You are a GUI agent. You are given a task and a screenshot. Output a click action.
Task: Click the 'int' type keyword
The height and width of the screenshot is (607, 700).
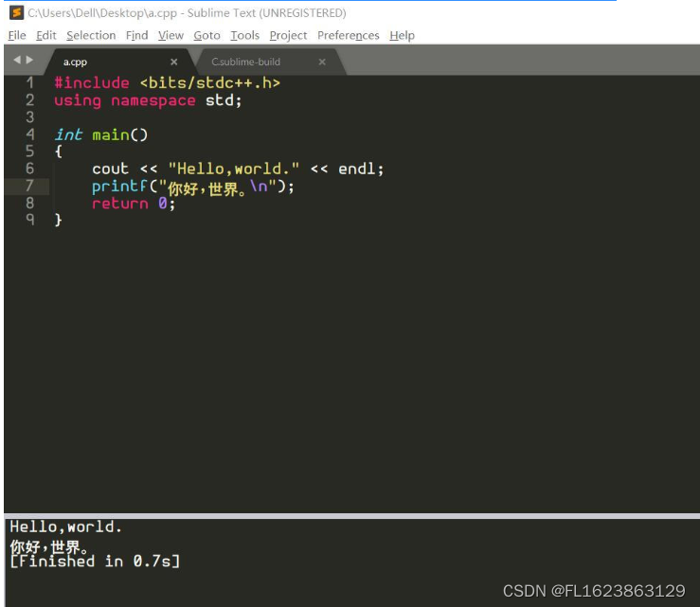[68, 134]
